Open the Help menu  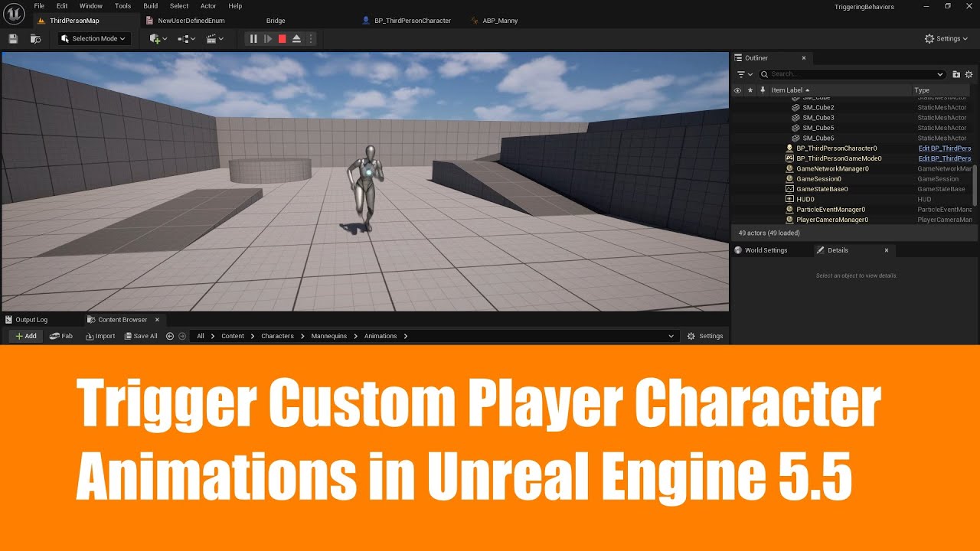(235, 6)
